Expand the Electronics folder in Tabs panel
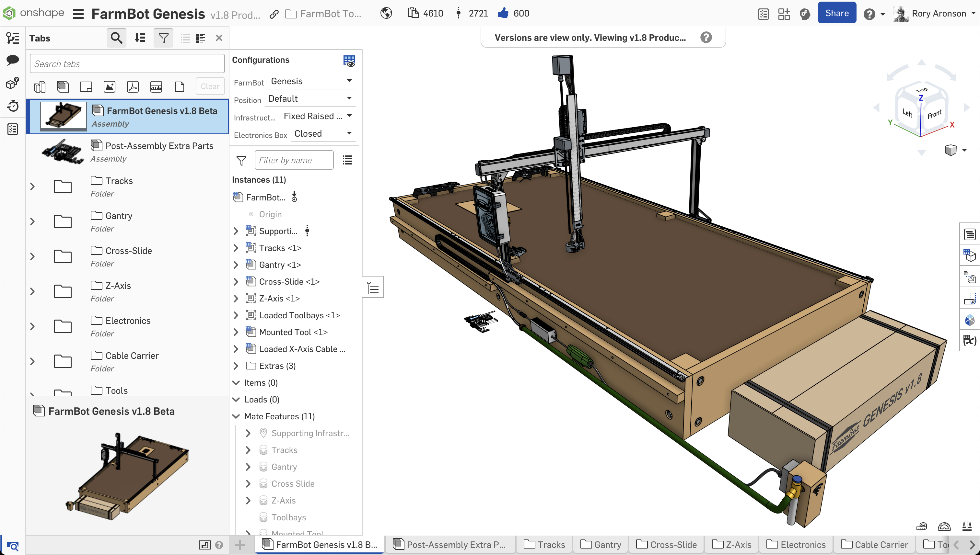 click(x=32, y=327)
